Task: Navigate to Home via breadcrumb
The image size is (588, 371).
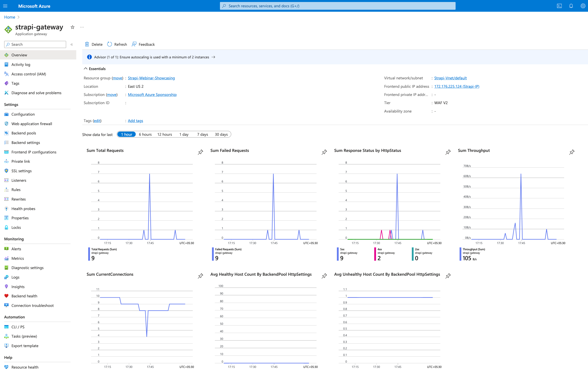Action: click(10, 17)
